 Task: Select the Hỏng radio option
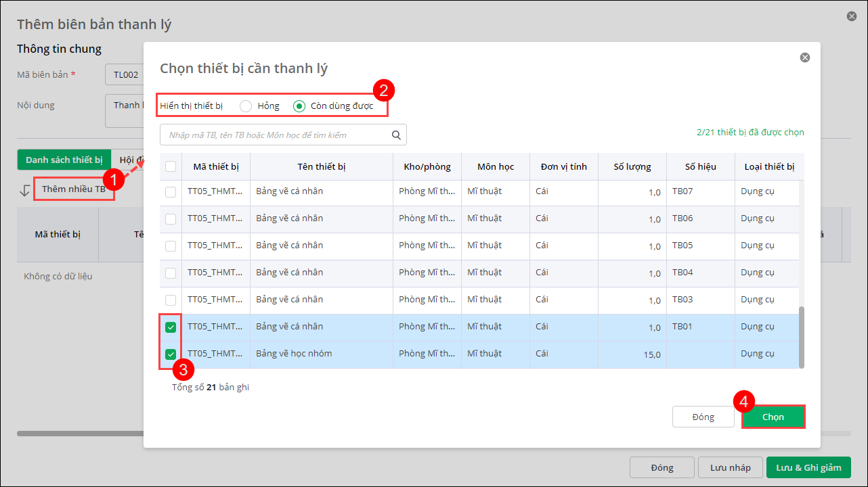pos(246,106)
